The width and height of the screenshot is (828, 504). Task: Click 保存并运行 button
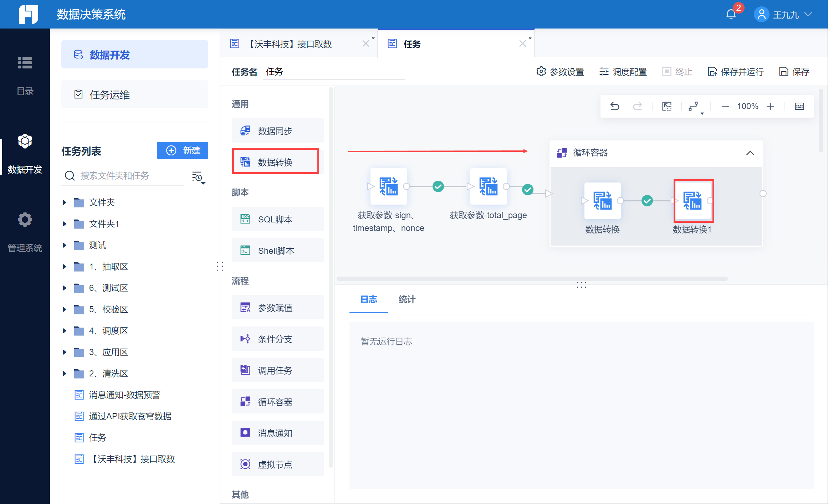pyautogui.click(x=736, y=72)
